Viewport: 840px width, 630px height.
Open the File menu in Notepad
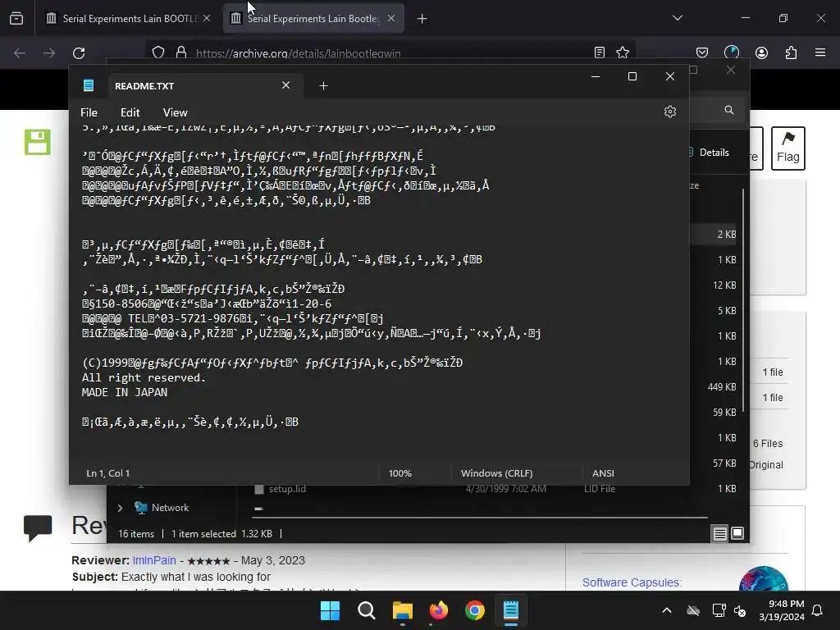[89, 112]
